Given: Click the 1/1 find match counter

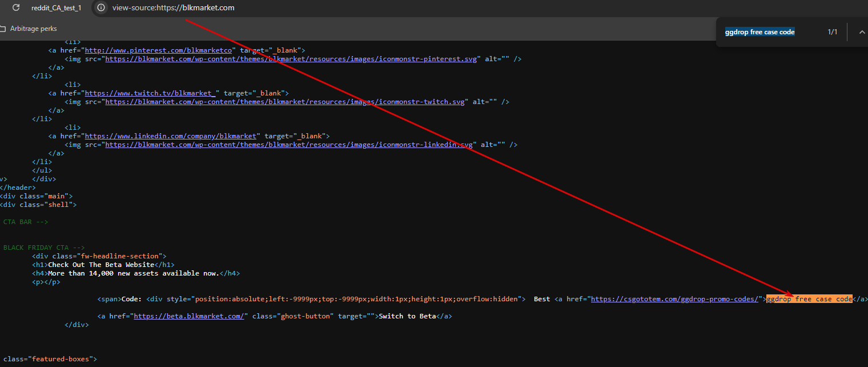Looking at the screenshot, I should [833, 32].
